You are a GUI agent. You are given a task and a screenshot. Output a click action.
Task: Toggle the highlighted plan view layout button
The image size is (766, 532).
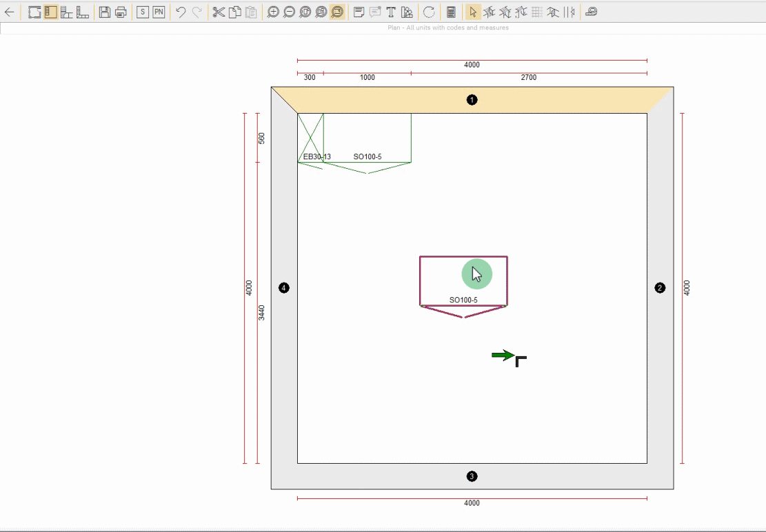[x=50, y=12]
